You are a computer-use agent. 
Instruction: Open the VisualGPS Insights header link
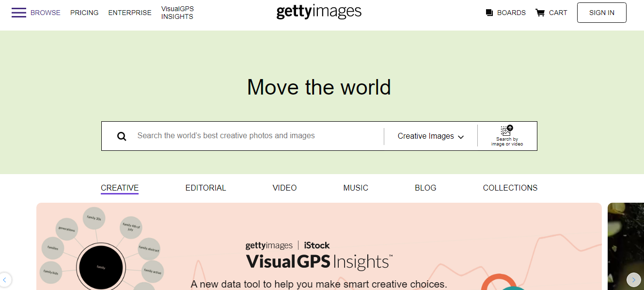(x=177, y=13)
